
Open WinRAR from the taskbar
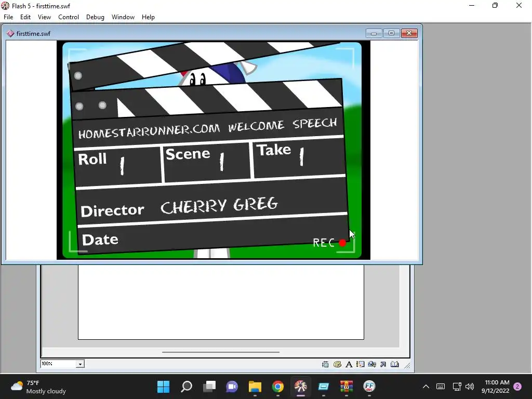click(347, 387)
